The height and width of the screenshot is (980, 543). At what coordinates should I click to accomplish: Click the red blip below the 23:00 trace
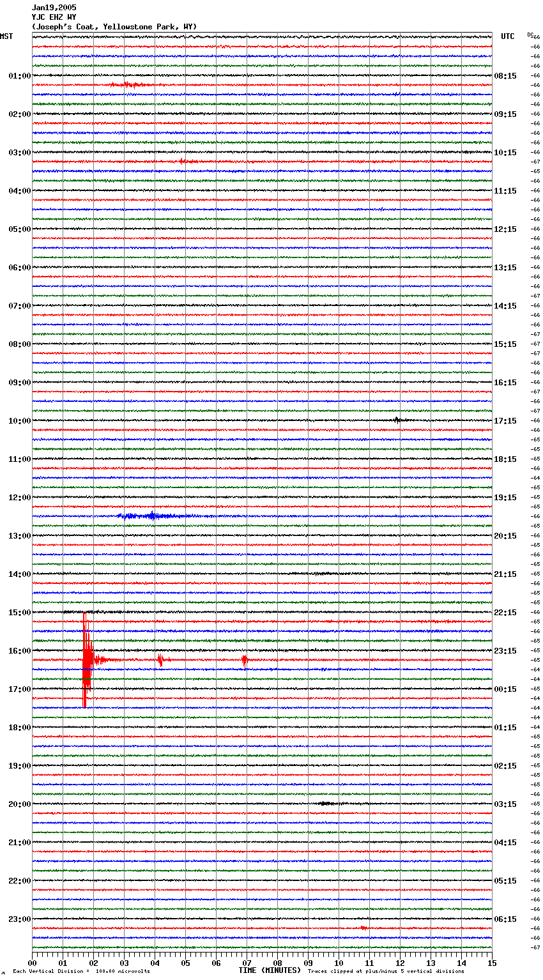pyautogui.click(x=363, y=928)
